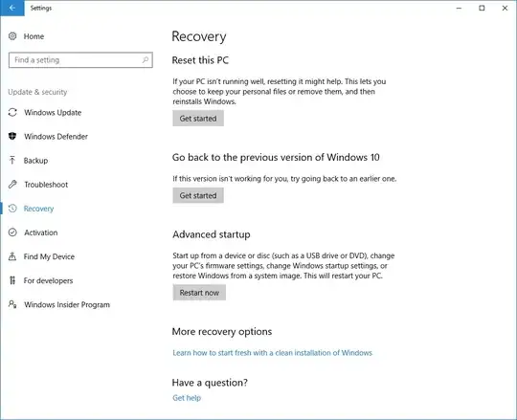Click the Find My Device person icon

[x=12, y=256]
